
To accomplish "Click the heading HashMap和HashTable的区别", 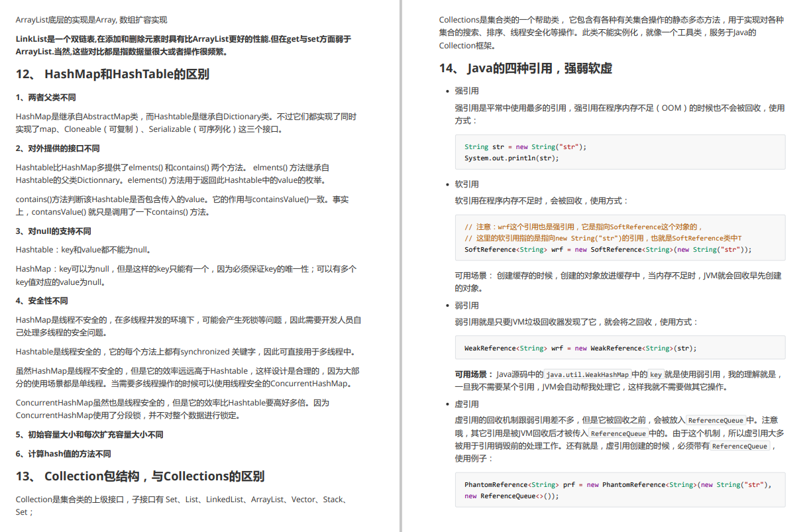I will tap(115, 74).
